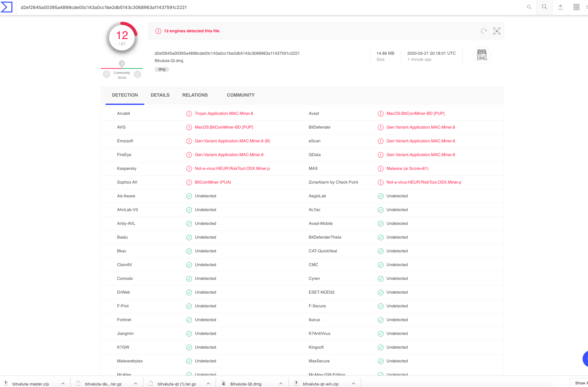Click the Ad-Aware undetected checkmark icon
The width and height of the screenshot is (588, 387).
(x=189, y=196)
